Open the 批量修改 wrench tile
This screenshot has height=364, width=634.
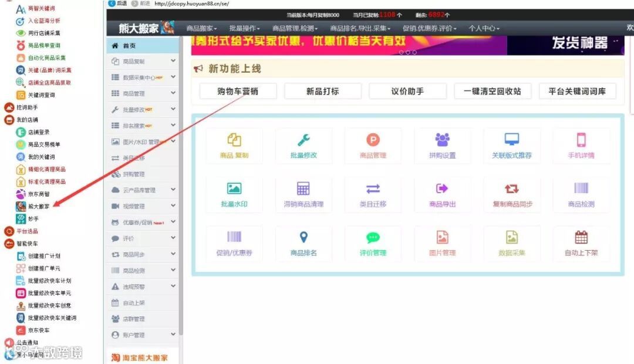pos(303,146)
